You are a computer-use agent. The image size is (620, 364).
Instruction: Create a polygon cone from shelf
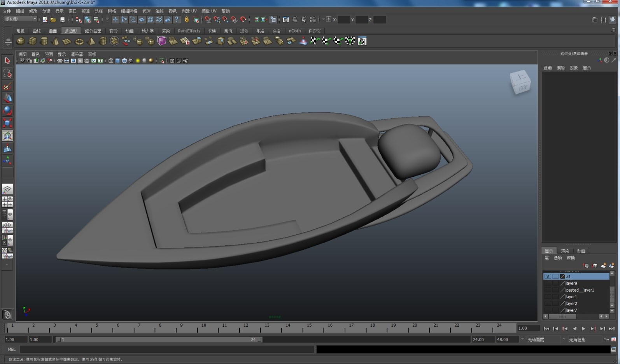[56, 41]
